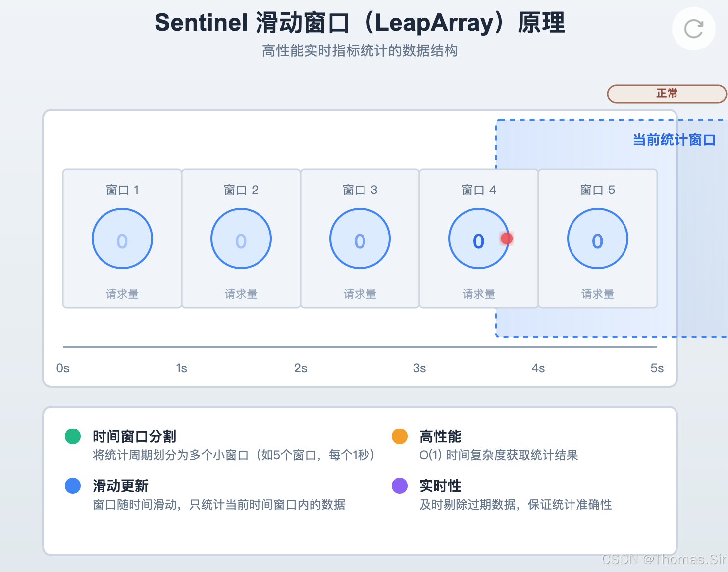Click the 窗口 4 label
The width and height of the screenshot is (728, 572).
(479, 190)
